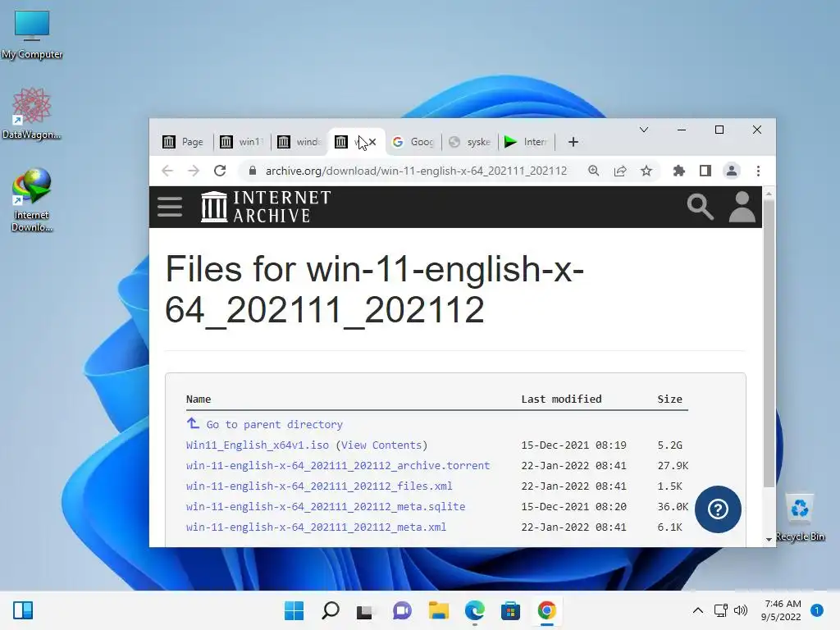The width and height of the screenshot is (840, 630).
Task: Open the Windows Start button
Action: point(294,610)
